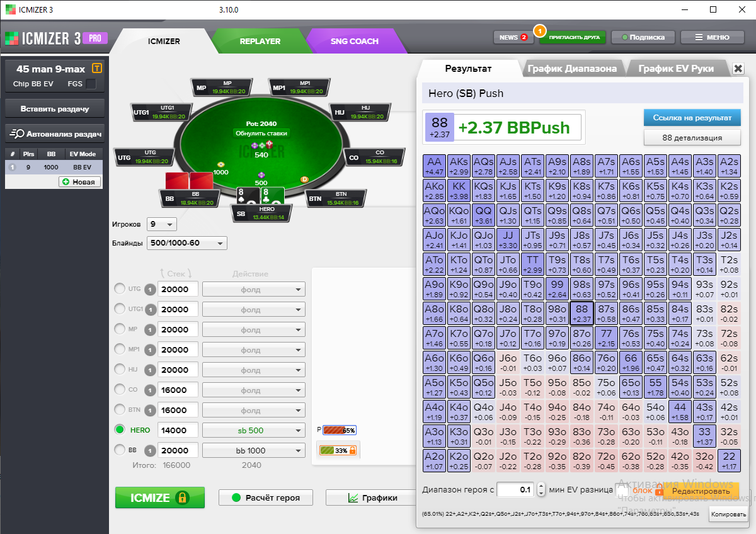Click the Графики button
This screenshot has width=756, height=534.
coord(372,497)
